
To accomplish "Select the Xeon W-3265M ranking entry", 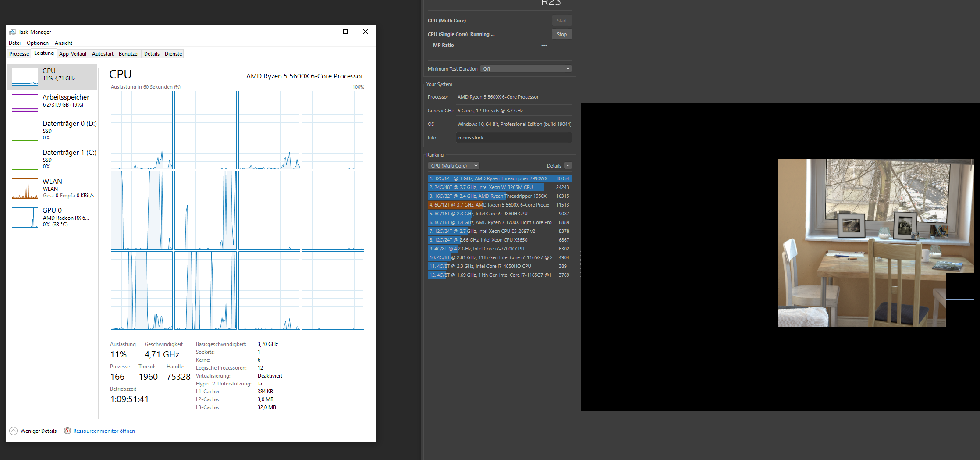I will (x=500, y=187).
